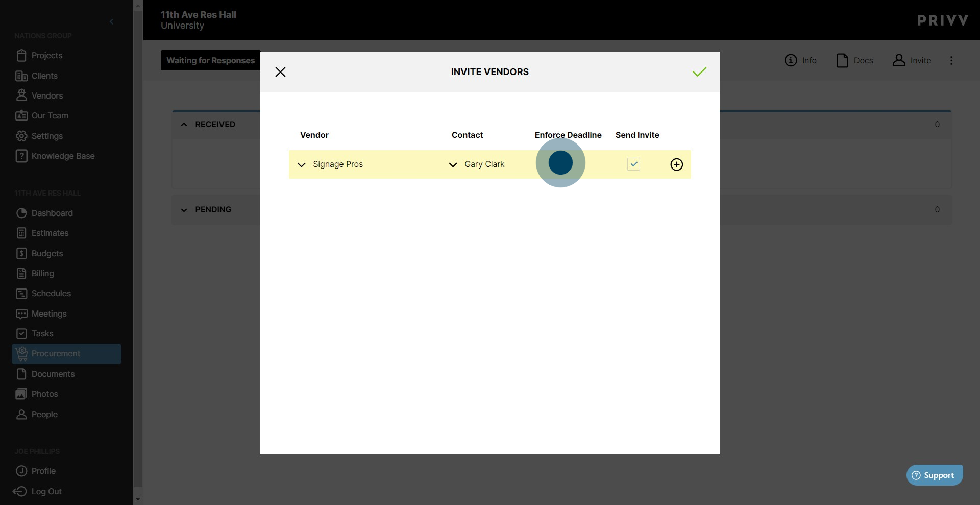
Task: Click the Dashboard pie chart icon
Action: click(x=21, y=213)
